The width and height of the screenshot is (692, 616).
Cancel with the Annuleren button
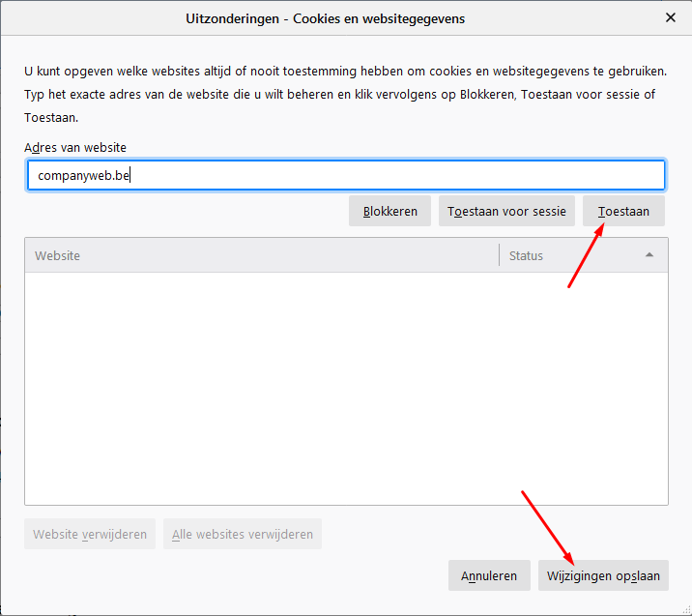click(489, 575)
